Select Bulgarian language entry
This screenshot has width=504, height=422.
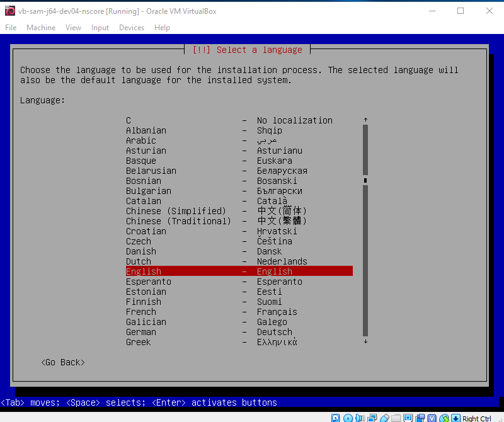pos(239,191)
